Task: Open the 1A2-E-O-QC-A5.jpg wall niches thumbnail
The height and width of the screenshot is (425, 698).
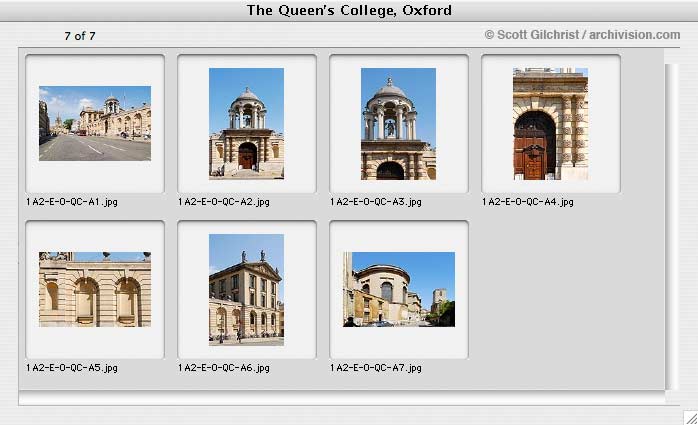Action: coord(95,290)
